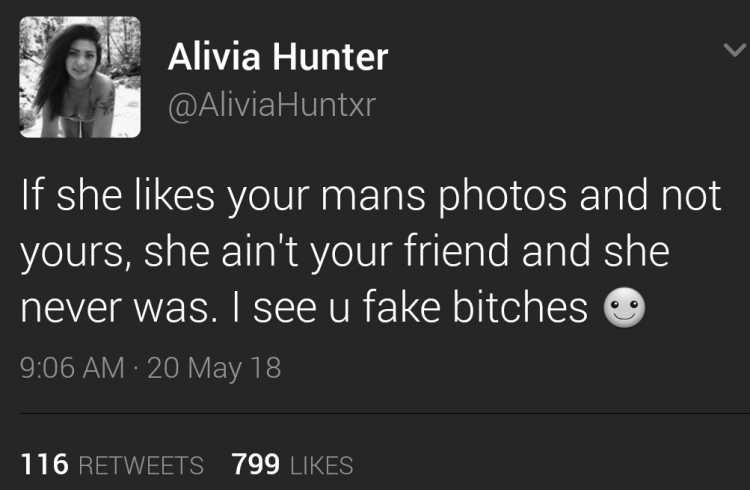
Task: Click the word "never" in the tweet
Action: [72, 310]
